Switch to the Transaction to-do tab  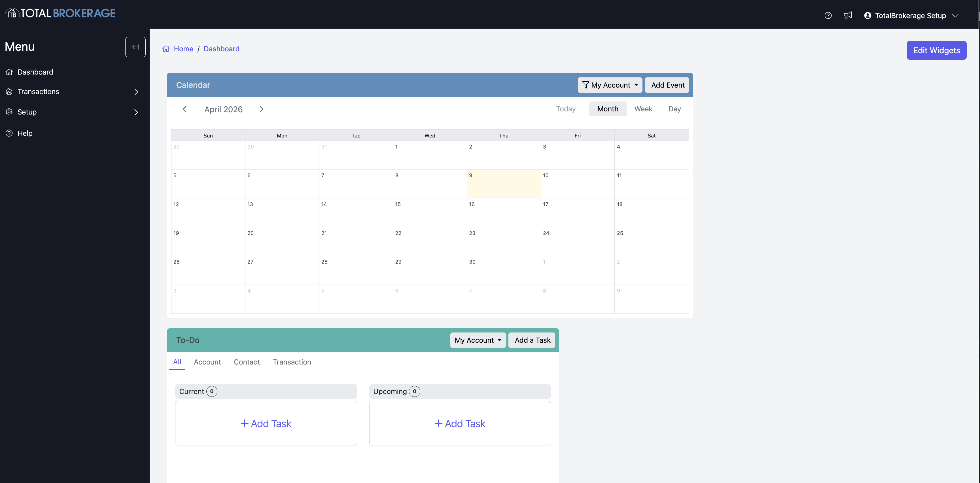(292, 362)
